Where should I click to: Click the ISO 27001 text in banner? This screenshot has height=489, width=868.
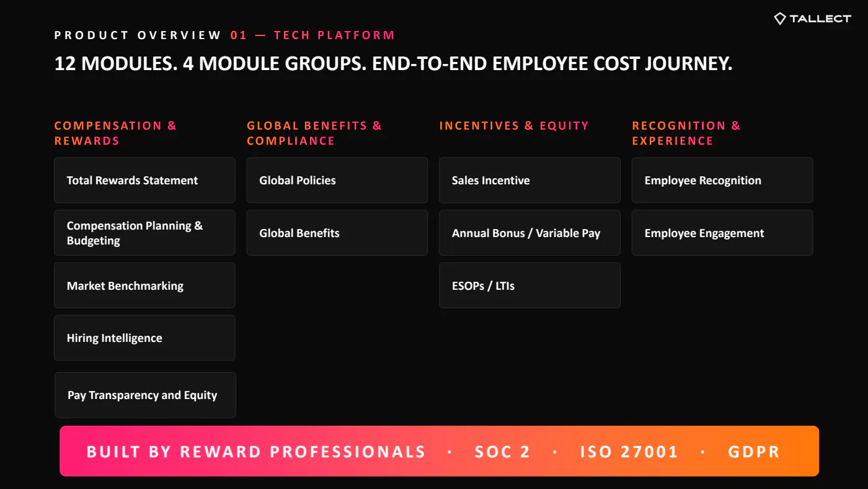[x=629, y=452]
